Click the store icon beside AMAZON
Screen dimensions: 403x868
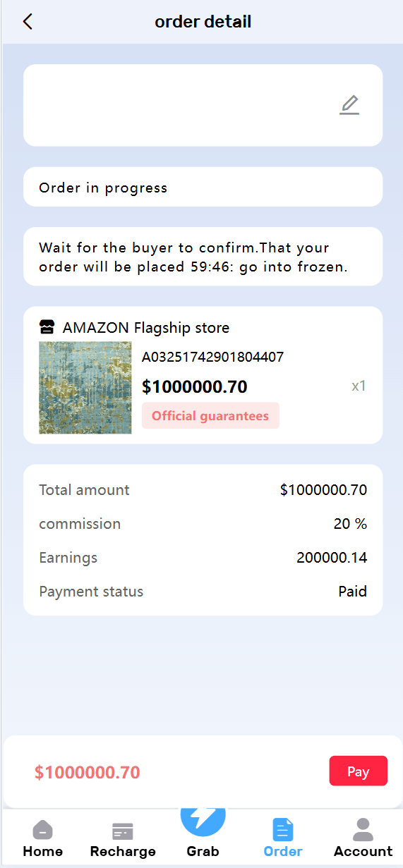tap(47, 327)
